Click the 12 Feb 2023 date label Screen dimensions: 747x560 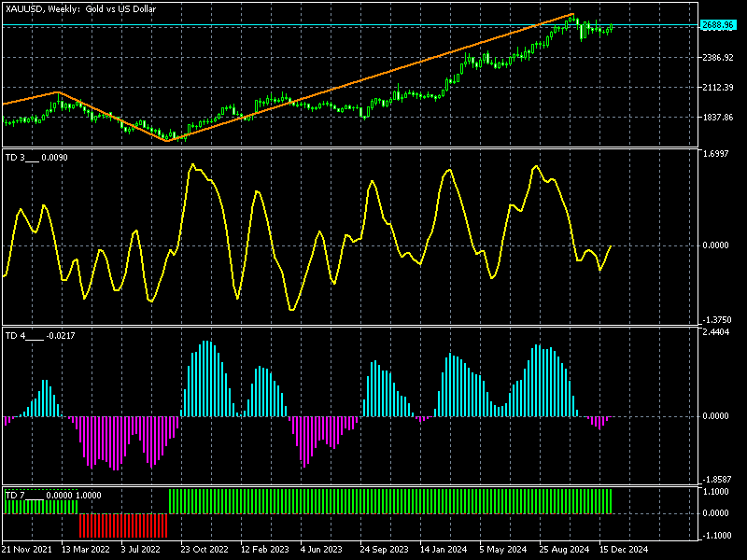click(265, 550)
